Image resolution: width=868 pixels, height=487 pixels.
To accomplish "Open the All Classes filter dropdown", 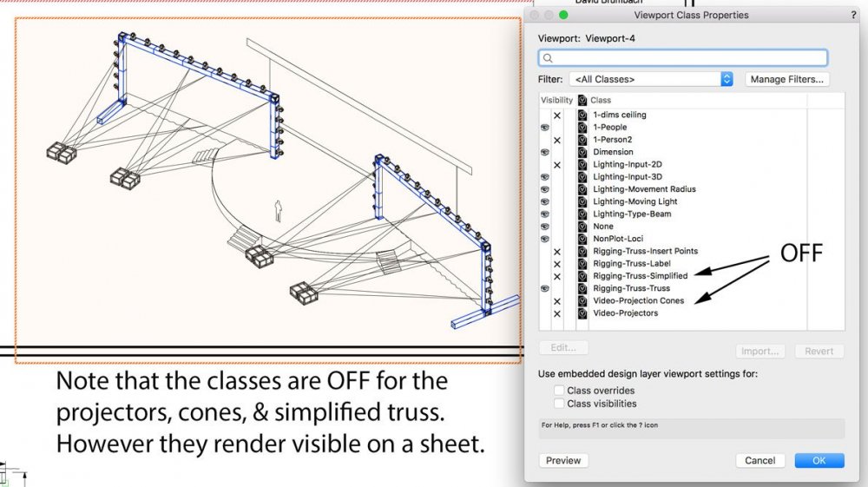I will (x=651, y=79).
